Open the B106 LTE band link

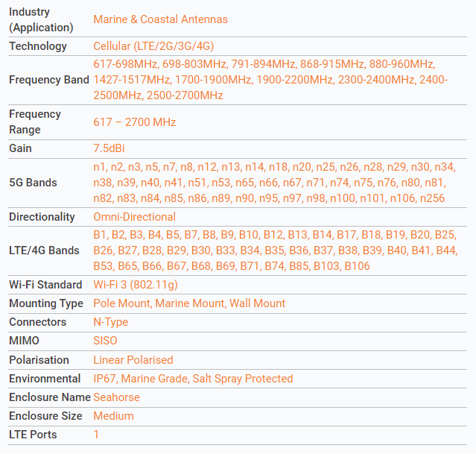357,266
